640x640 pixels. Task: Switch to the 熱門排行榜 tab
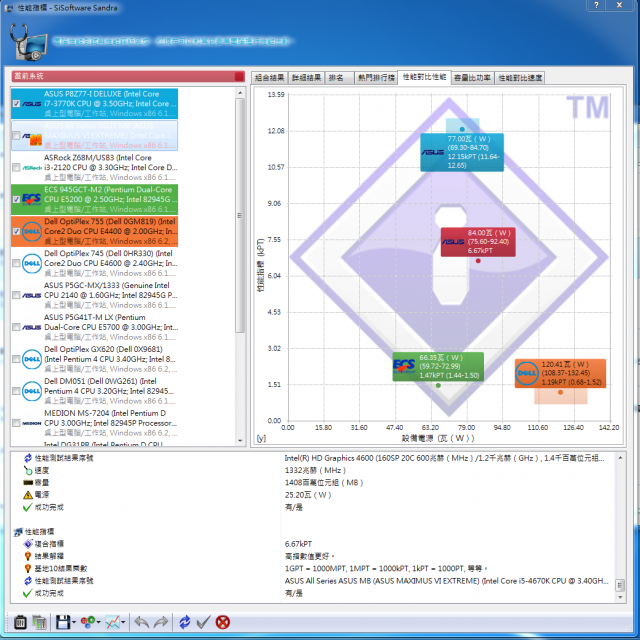tap(376, 78)
